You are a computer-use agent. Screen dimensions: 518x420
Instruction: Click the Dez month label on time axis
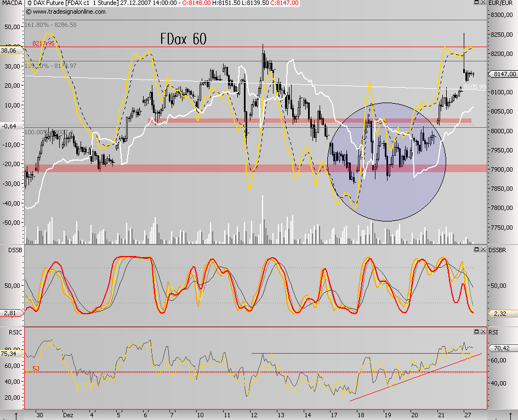click(x=68, y=415)
